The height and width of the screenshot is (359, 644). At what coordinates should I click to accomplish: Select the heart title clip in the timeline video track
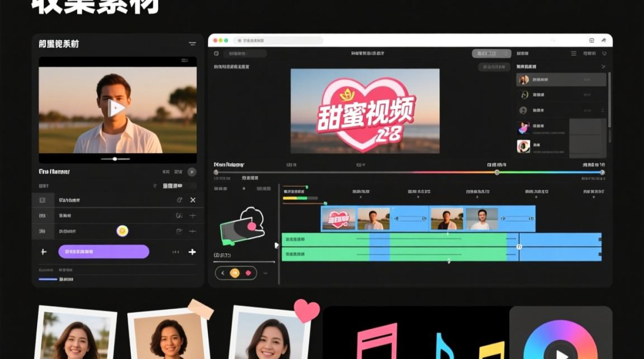click(x=339, y=219)
